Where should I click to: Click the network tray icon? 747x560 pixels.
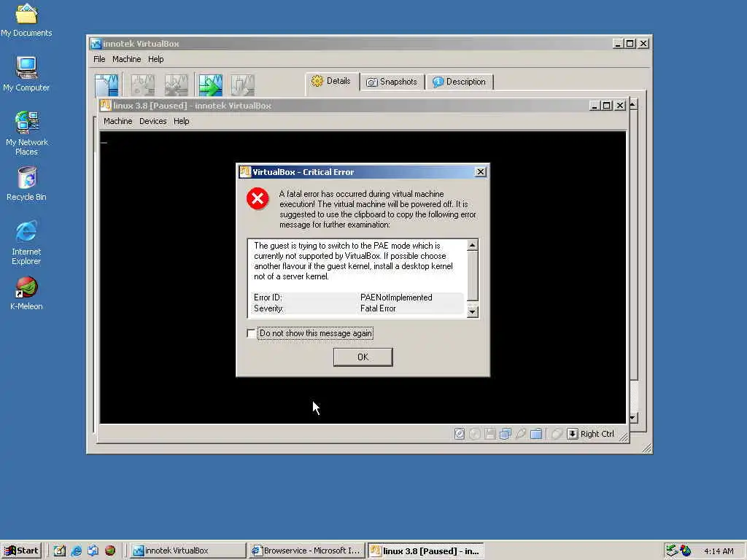click(672, 551)
